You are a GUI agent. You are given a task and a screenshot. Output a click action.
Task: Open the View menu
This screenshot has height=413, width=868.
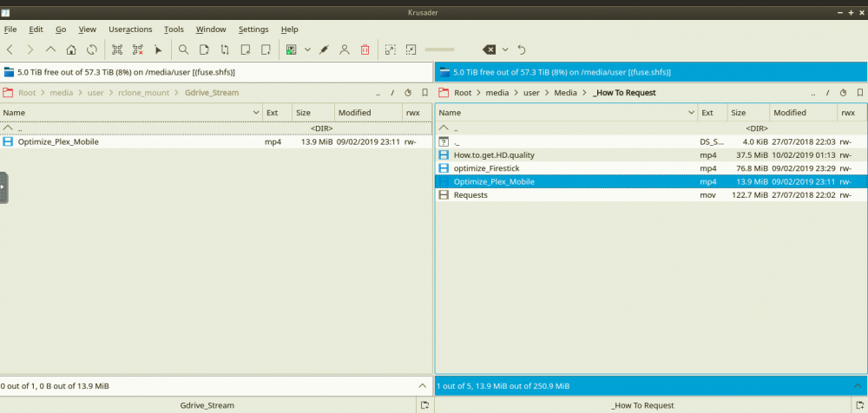coord(88,29)
